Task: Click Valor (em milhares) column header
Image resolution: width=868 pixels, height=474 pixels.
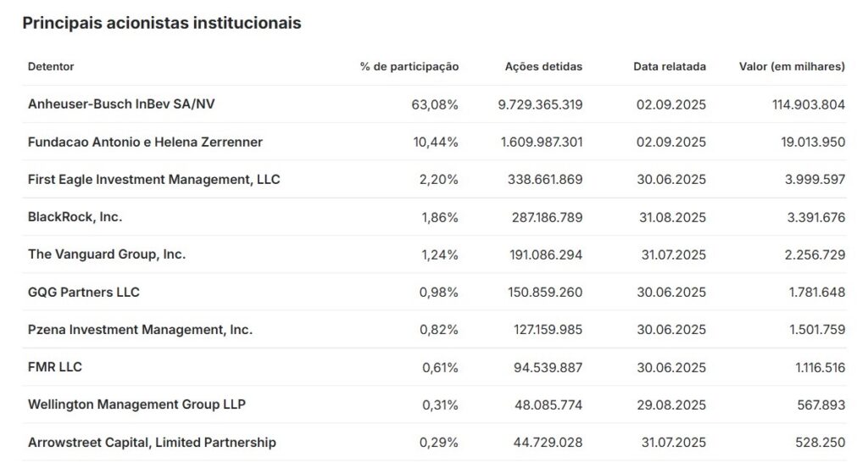Action: pos(792,66)
